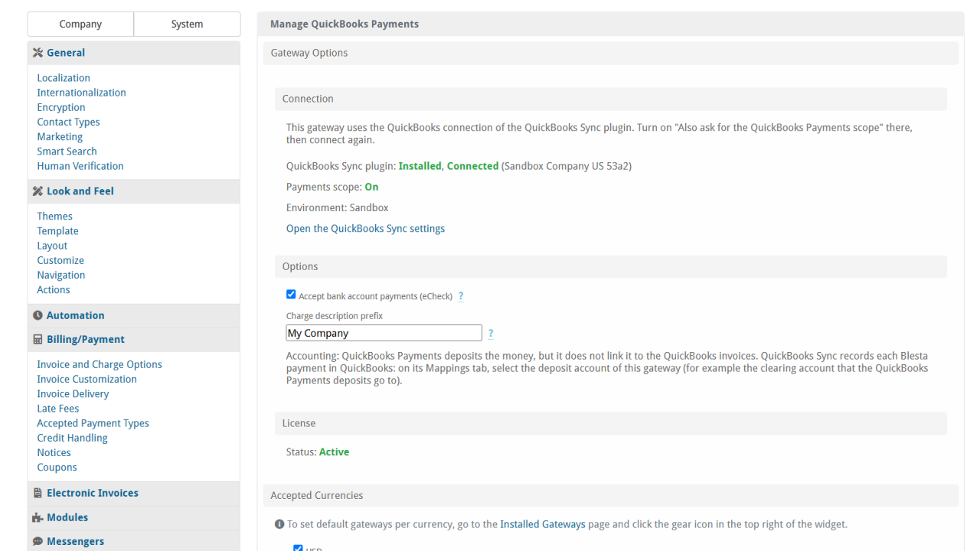Expand the Look and Feel section
980x551 pixels.
tap(134, 191)
